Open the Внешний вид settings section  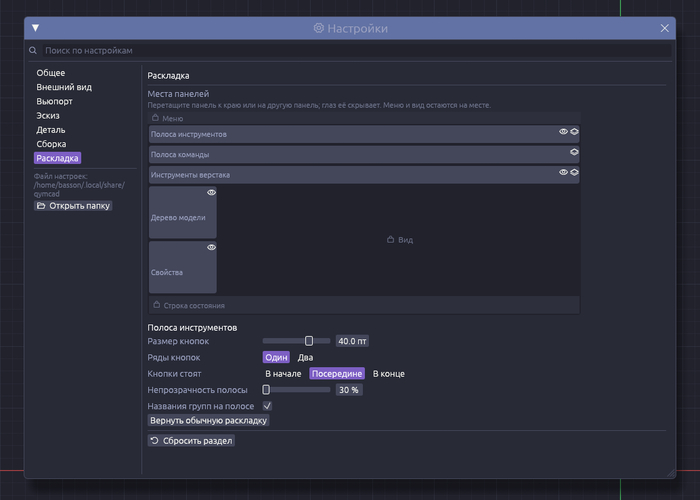point(64,87)
